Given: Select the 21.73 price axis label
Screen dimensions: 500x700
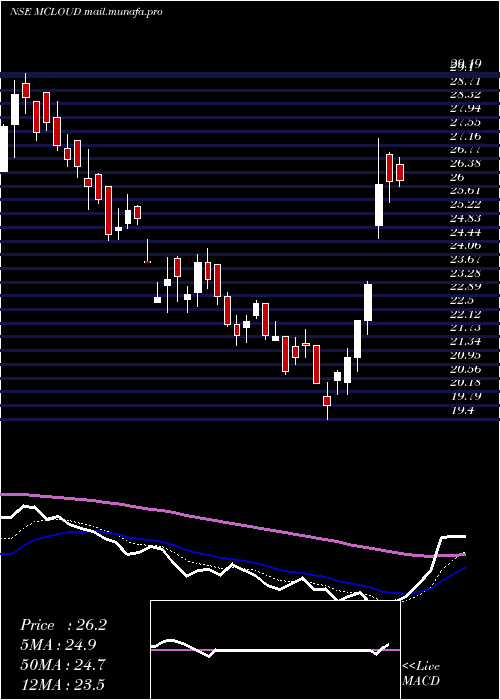Looking at the screenshot, I should [x=465, y=328].
